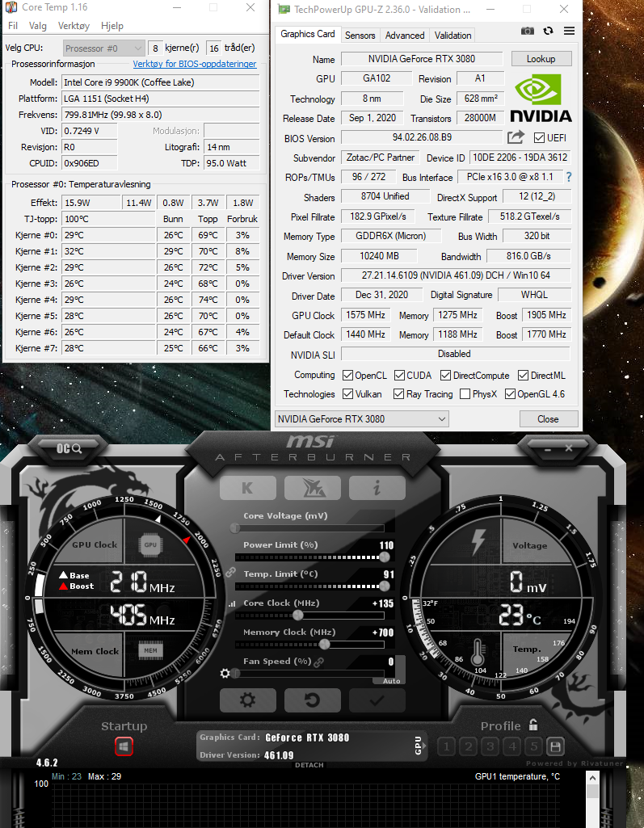Click GPU chip icon in clock gauge
Screen dimensions: 644x828
click(150, 544)
